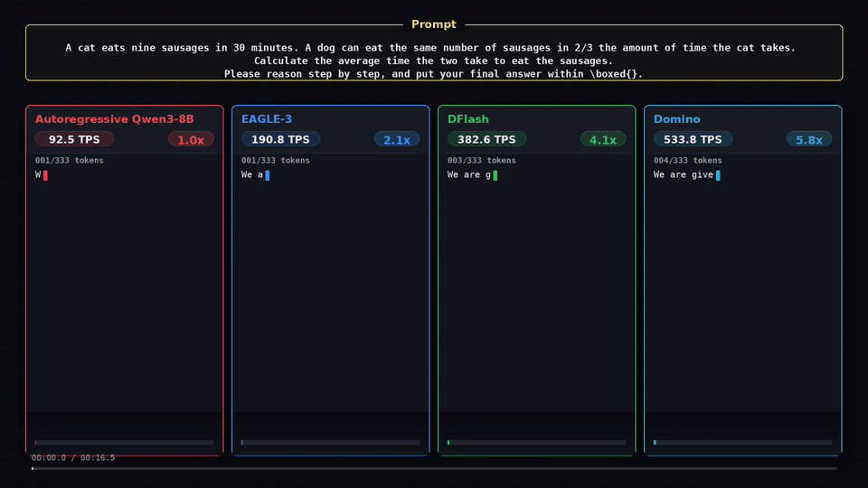This screenshot has width=868, height=488.
Task: Click the 92.5 TPS badge
Action: 75,139
